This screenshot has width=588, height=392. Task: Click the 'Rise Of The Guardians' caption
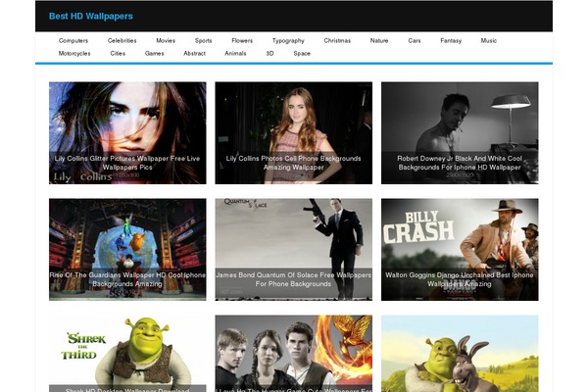coord(127,279)
